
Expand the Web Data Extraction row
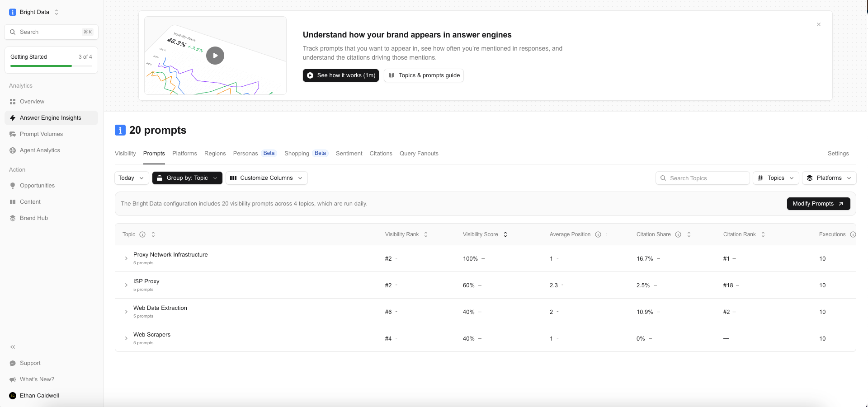coord(126,312)
